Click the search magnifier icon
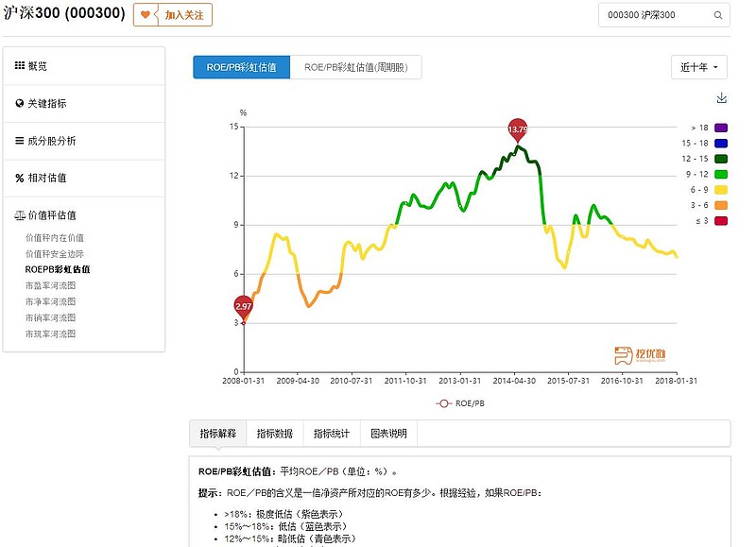Viewport: 756px width, 547px height. (x=718, y=15)
